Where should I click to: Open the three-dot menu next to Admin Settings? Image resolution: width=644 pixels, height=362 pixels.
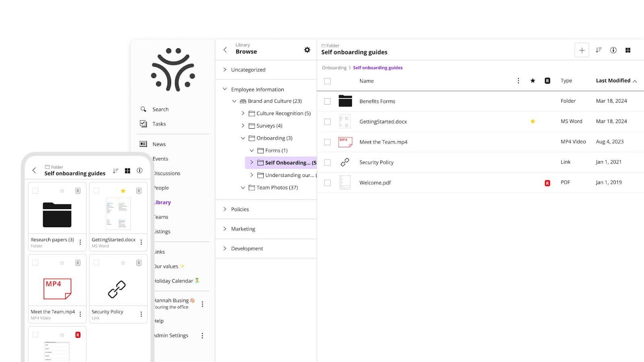[x=202, y=335]
